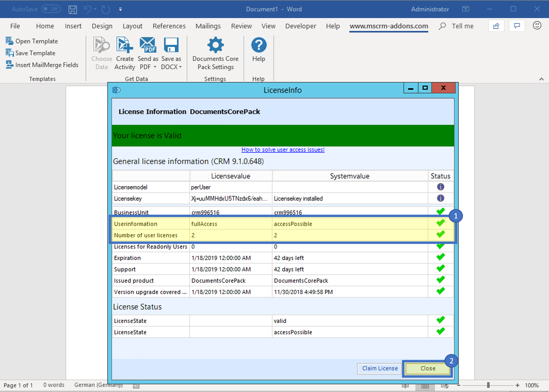
Task: Click the Support row green checkmark
Action: click(x=441, y=268)
